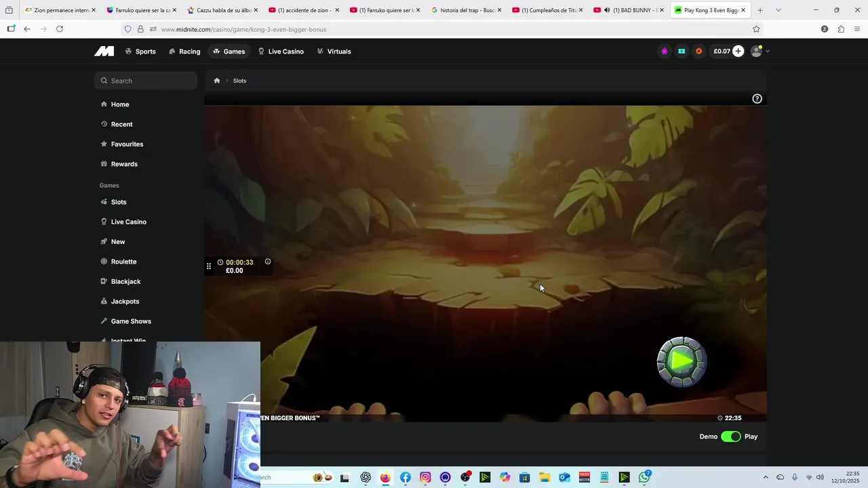This screenshot has height=488, width=868.
Task: Bookmark this page with the star
Action: [x=756, y=29]
